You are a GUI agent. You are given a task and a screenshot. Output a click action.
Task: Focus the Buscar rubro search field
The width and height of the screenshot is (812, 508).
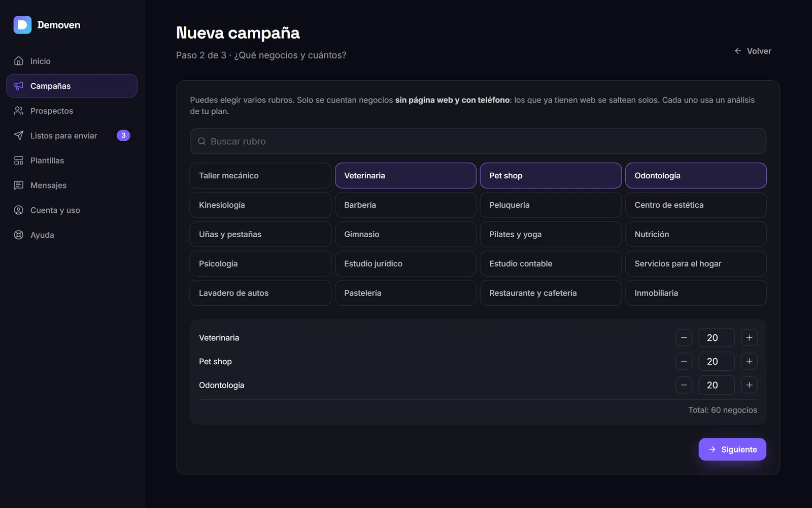(478, 141)
